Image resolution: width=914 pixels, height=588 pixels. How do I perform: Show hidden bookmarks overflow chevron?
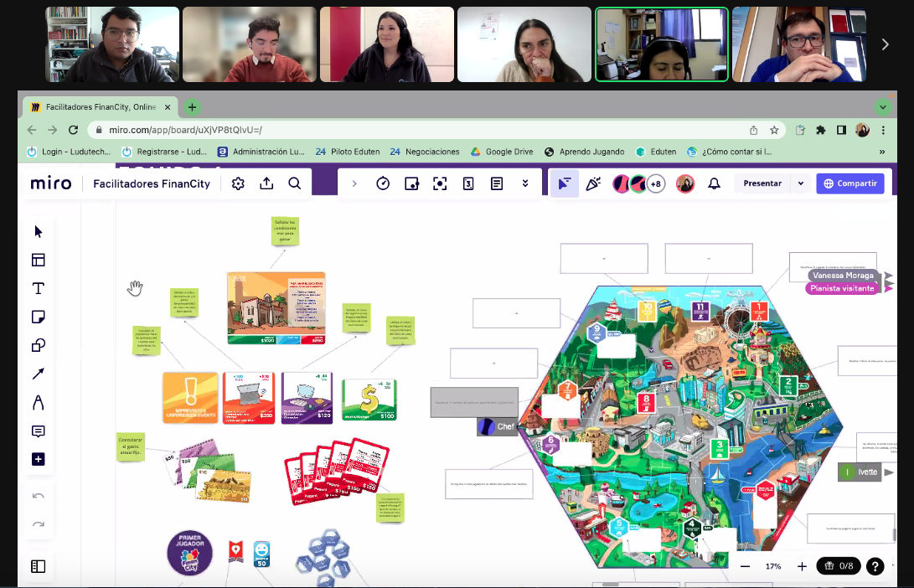tap(882, 152)
